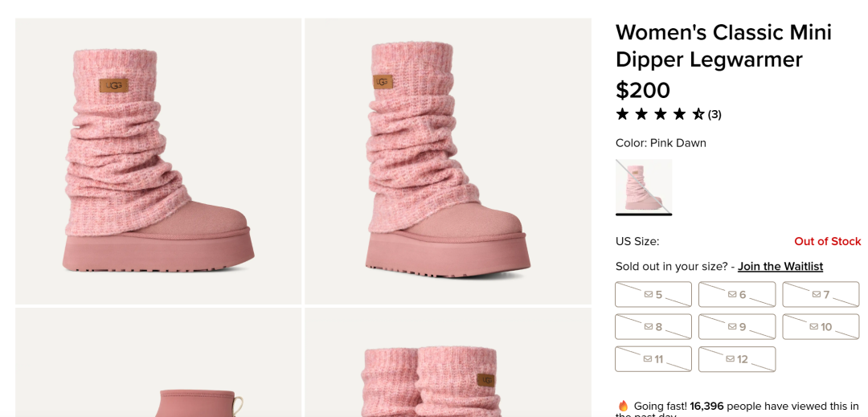Select US size 8
868x417 pixels.
point(653,326)
